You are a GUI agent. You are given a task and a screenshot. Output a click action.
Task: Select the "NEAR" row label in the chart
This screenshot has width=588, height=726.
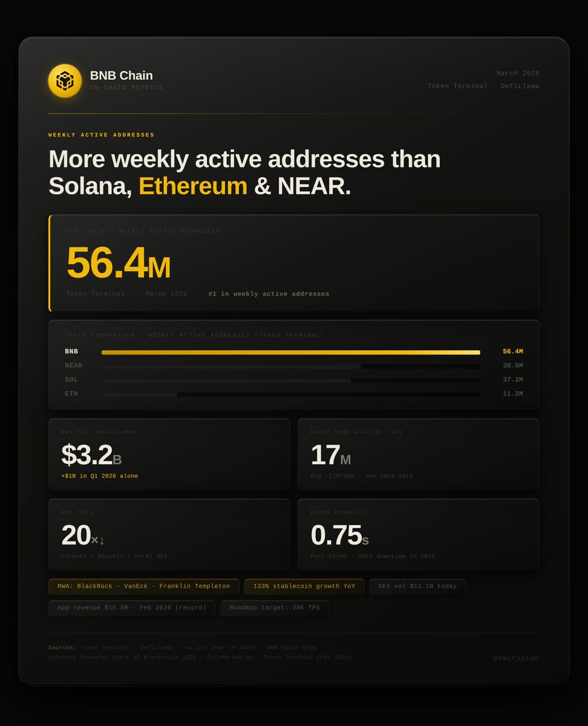pyautogui.click(x=74, y=365)
